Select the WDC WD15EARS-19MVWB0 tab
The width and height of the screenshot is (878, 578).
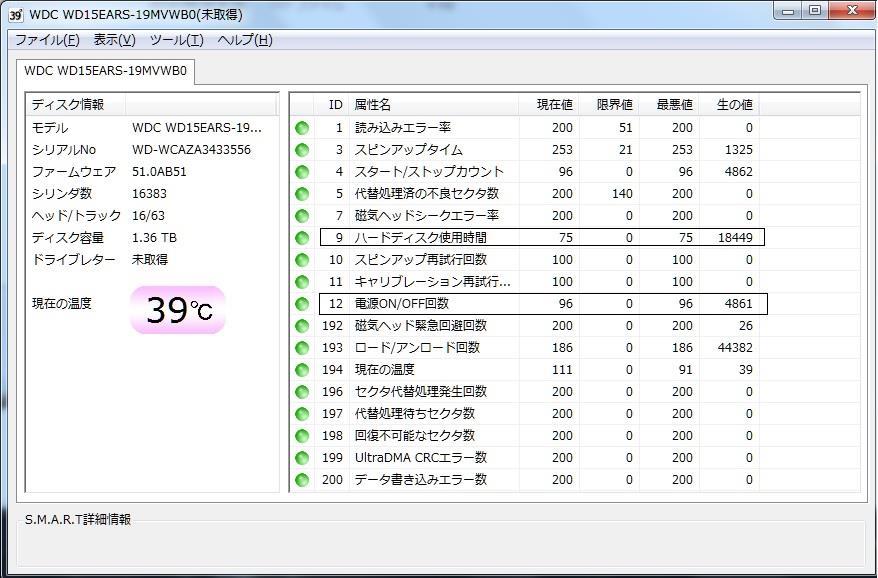click(105, 72)
